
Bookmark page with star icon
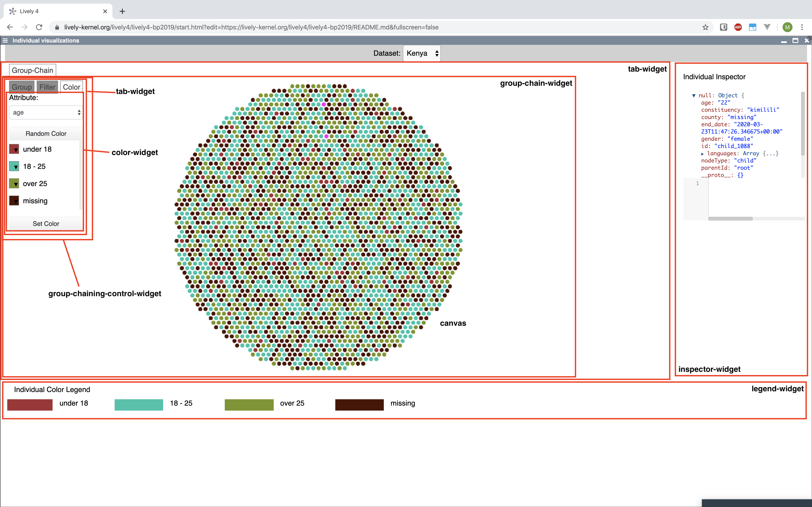[x=705, y=27]
